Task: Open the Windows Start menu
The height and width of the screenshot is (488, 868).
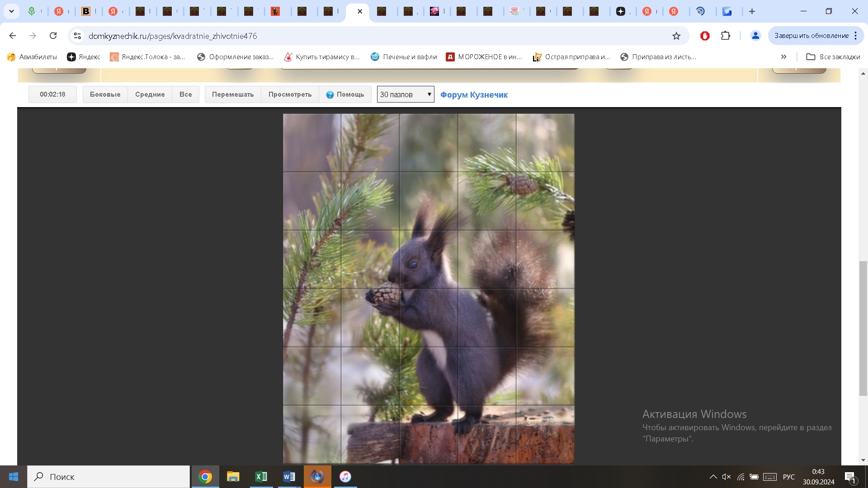Action: pos(13,477)
